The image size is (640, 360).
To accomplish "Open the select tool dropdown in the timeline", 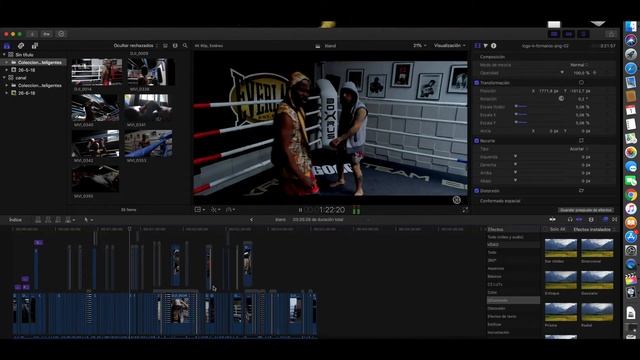I will coord(89,220).
